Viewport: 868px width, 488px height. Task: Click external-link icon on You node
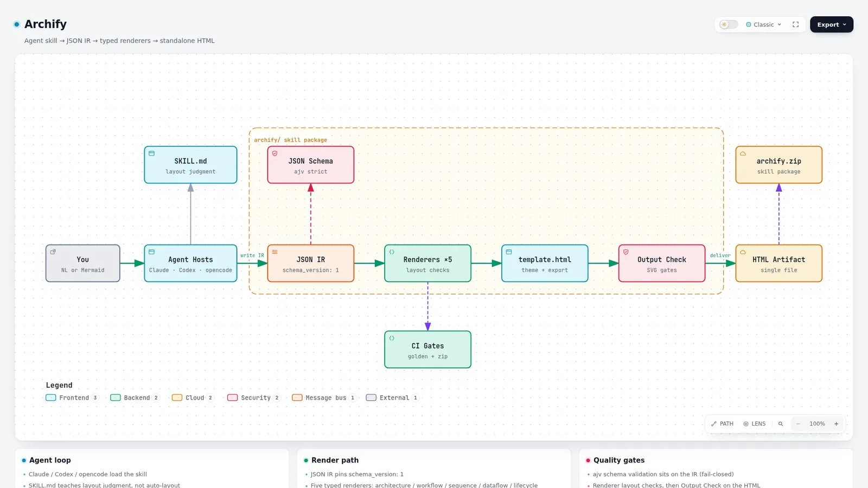tap(53, 252)
